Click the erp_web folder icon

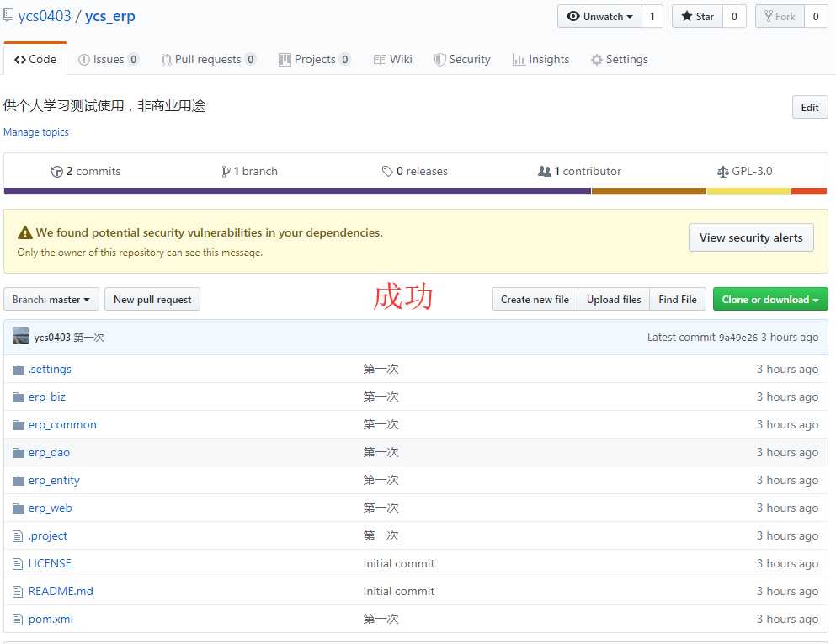tap(19, 508)
